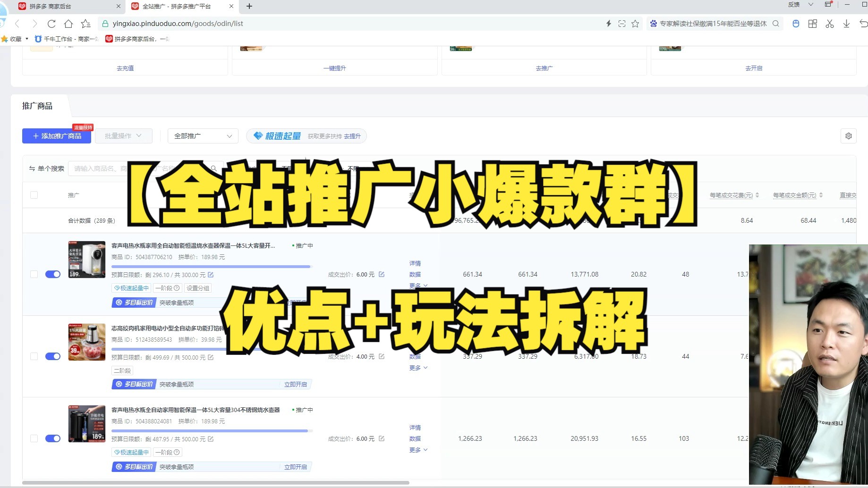Screen dimensions: 868x488
Task: Open the table settings gear icon
Action: (849, 136)
